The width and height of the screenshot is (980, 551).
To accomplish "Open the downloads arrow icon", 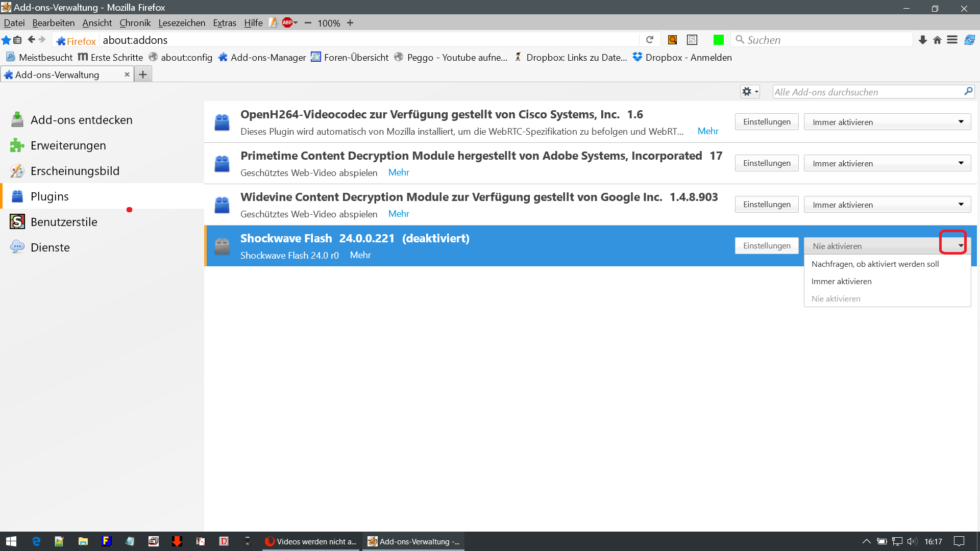I will pos(922,40).
